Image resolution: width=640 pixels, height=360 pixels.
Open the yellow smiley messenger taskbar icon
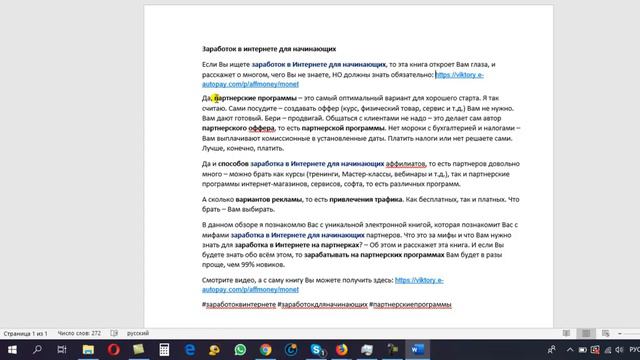pyautogui.click(x=215, y=350)
